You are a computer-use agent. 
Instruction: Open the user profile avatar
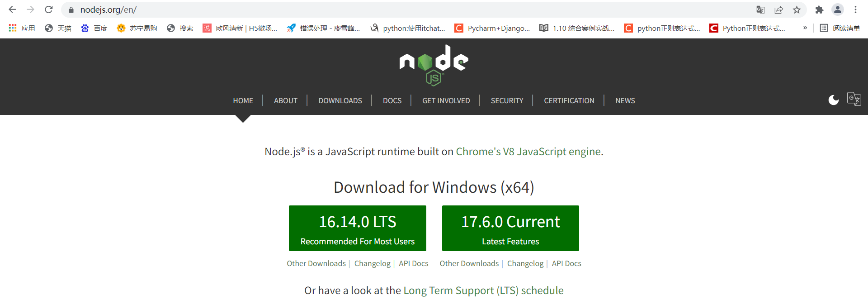[837, 10]
